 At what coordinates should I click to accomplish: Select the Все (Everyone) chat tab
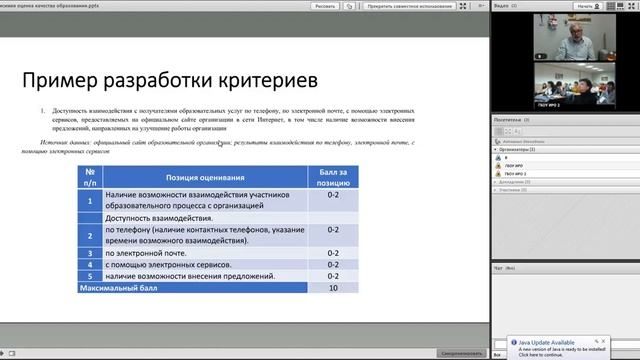497,355
